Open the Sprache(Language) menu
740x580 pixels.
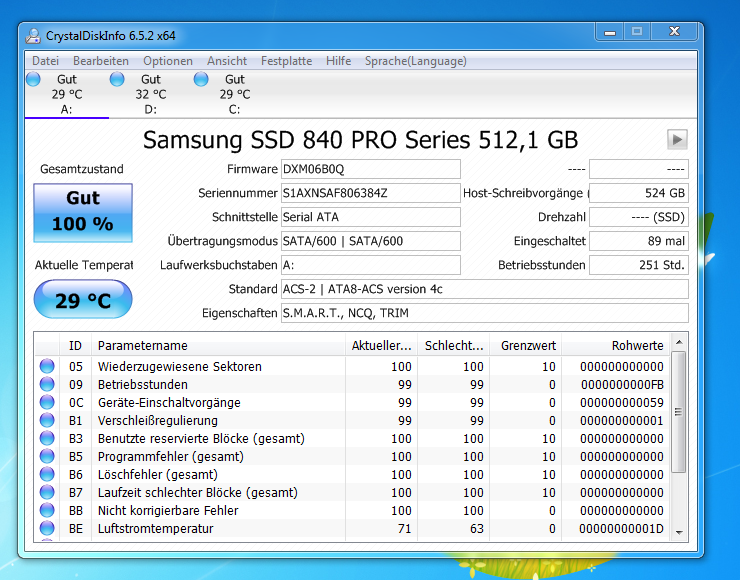pyautogui.click(x=416, y=61)
